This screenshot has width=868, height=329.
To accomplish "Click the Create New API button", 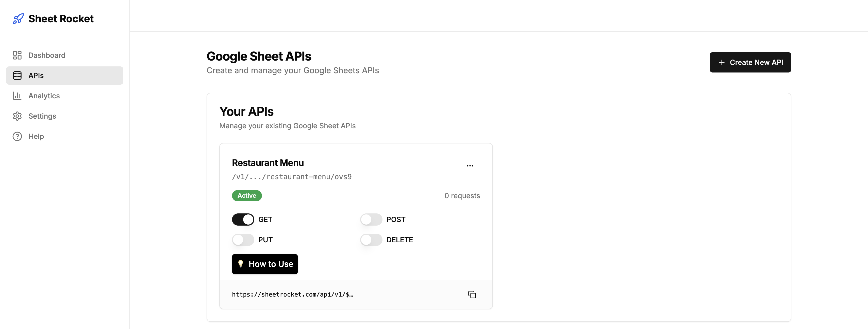I will [x=750, y=62].
